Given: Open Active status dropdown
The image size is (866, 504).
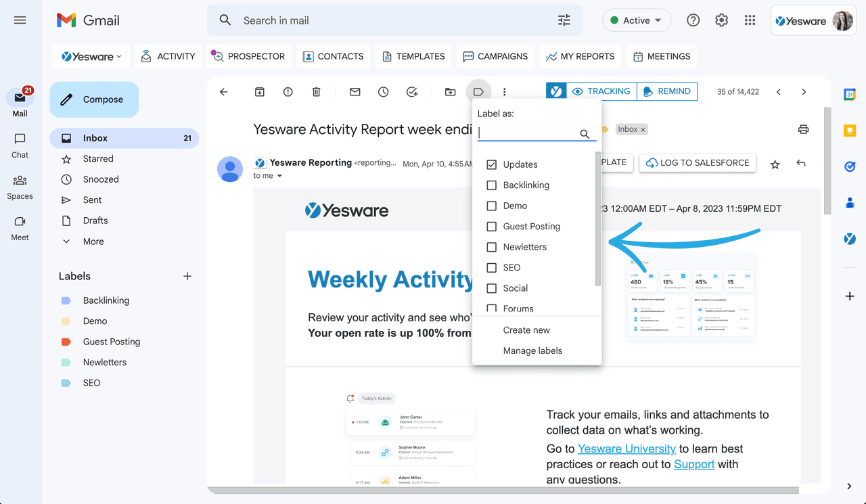Looking at the screenshot, I should pyautogui.click(x=637, y=20).
